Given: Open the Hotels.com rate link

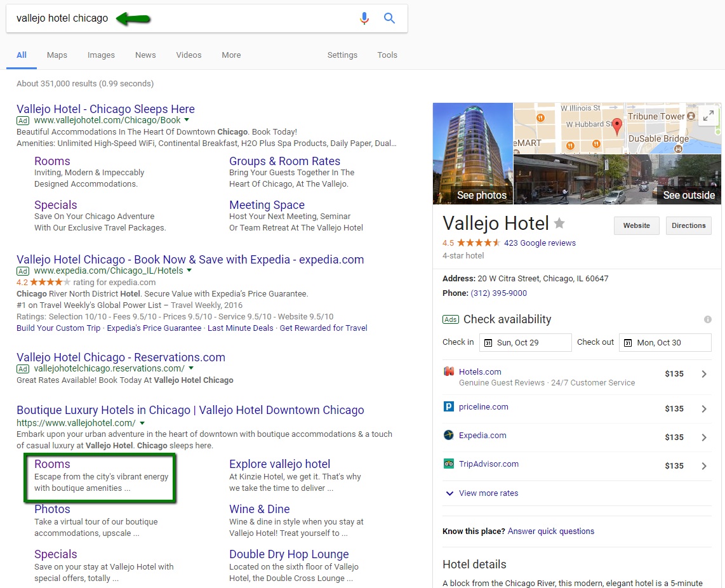Looking at the screenshot, I should coord(480,371).
